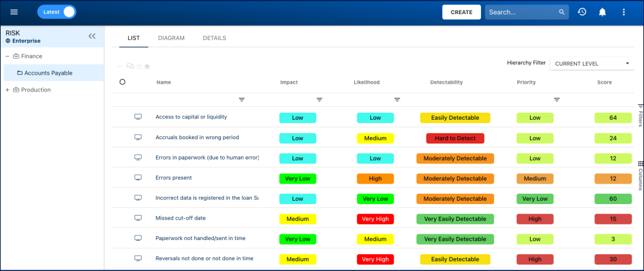The image size is (644, 271).
Task: Collapse the Finance tree node
Action: pos(7,56)
